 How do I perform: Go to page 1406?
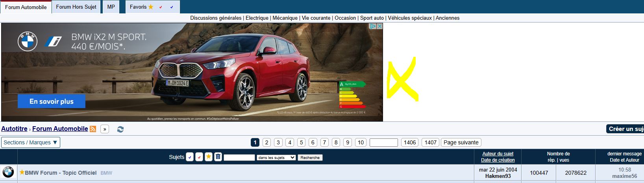point(410,142)
